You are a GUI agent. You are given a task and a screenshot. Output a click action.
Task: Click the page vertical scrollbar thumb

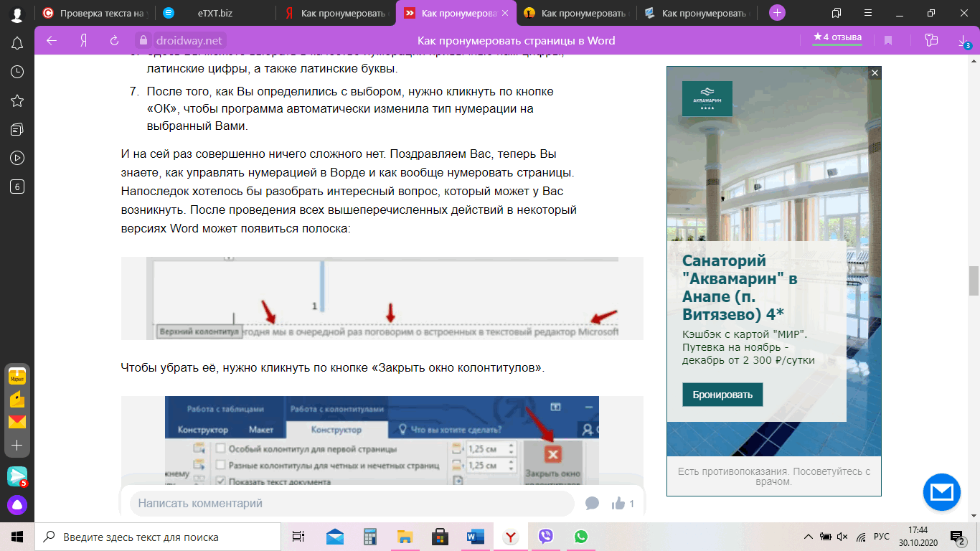pyautogui.click(x=974, y=281)
